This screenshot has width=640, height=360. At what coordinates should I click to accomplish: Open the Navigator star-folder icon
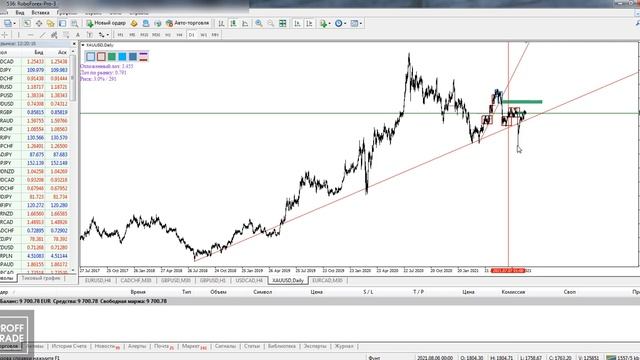point(51,23)
